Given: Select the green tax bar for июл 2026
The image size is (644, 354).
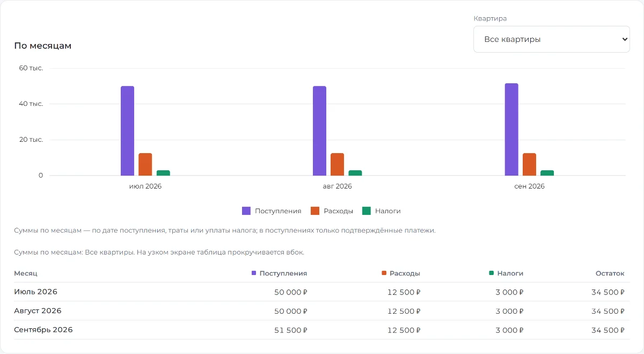Looking at the screenshot, I should click(x=163, y=173).
